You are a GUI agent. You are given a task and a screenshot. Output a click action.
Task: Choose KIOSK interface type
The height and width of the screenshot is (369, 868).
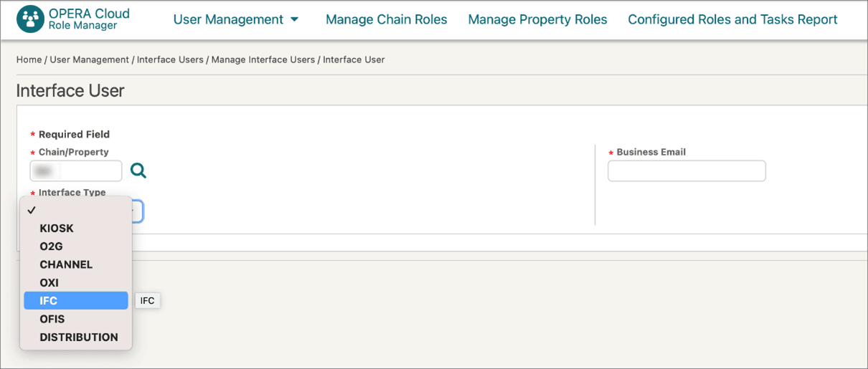coord(76,229)
